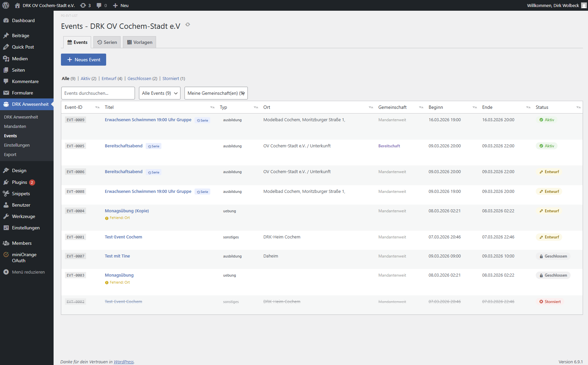Click the Serie badge on EVT-0008 row
588x365 pixels.
[x=203, y=192]
